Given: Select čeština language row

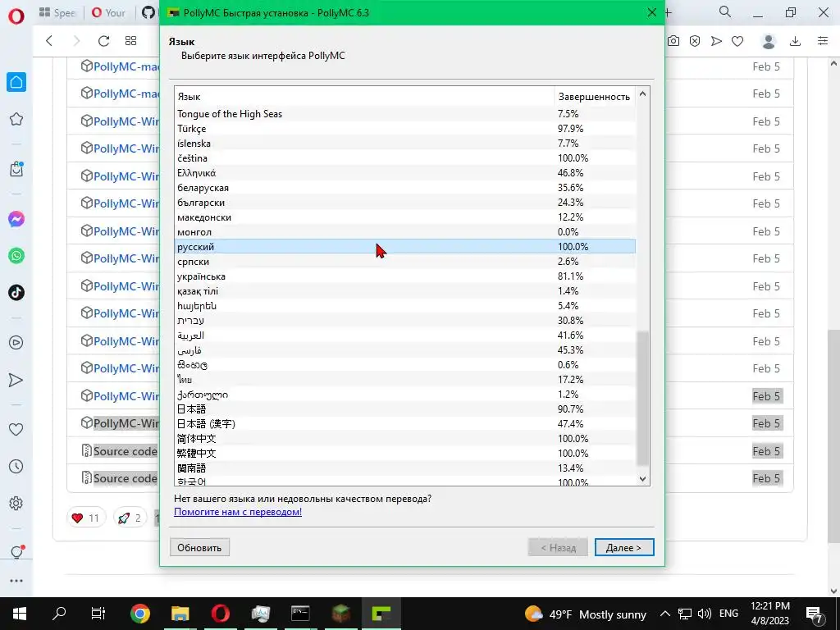Looking at the screenshot, I should pyautogui.click(x=405, y=158).
